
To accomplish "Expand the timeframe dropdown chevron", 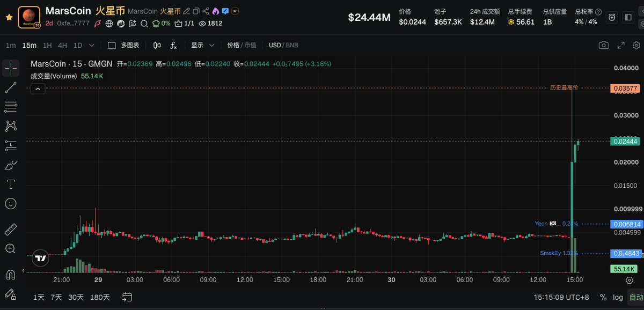I will click(x=92, y=45).
